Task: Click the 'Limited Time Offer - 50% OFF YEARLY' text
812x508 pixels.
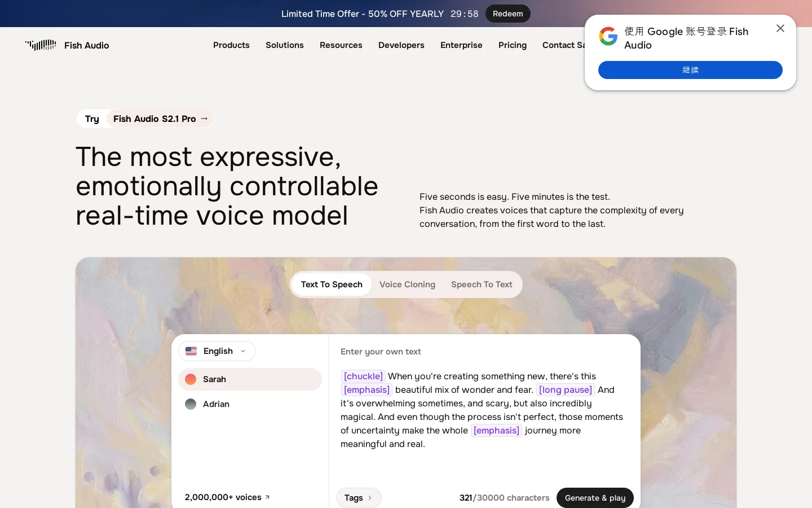Action: (x=363, y=14)
